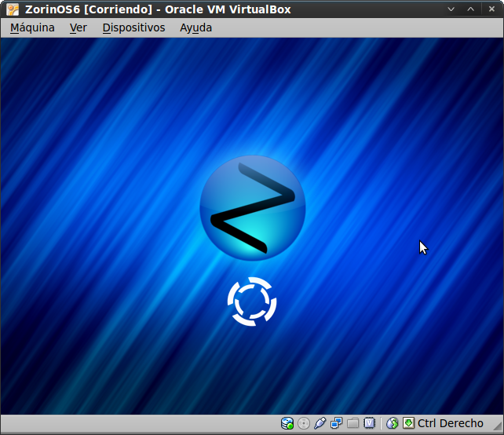504x435 pixels.
Task: Open the shared folders status icon
Action: 353,423
